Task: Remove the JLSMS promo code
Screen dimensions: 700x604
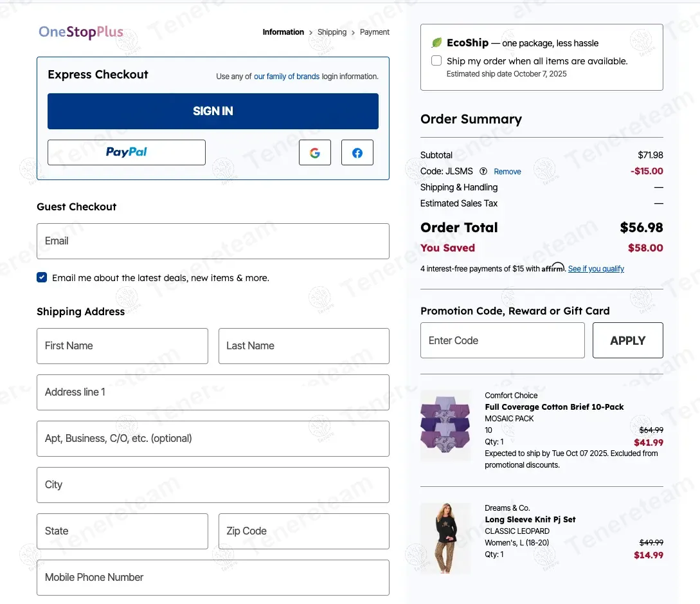Action: (507, 172)
